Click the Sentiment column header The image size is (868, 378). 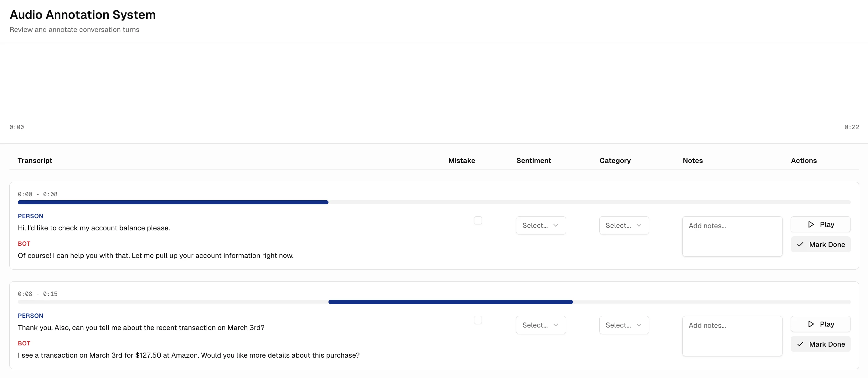(x=534, y=160)
